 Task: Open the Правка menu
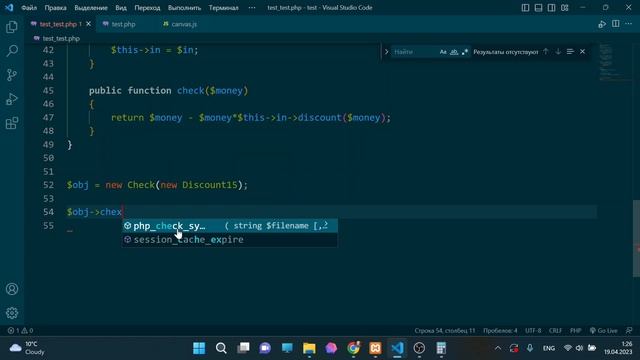56,7
